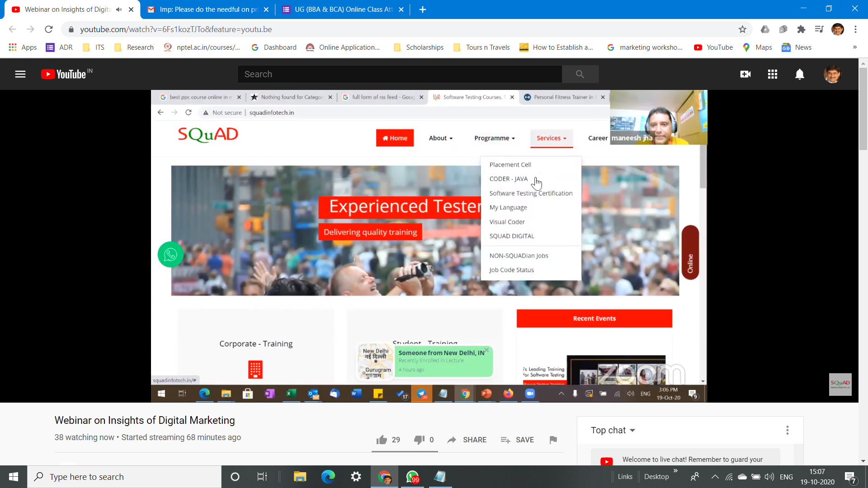Open the Dashboard bookmark
868x488 pixels.
click(274, 47)
